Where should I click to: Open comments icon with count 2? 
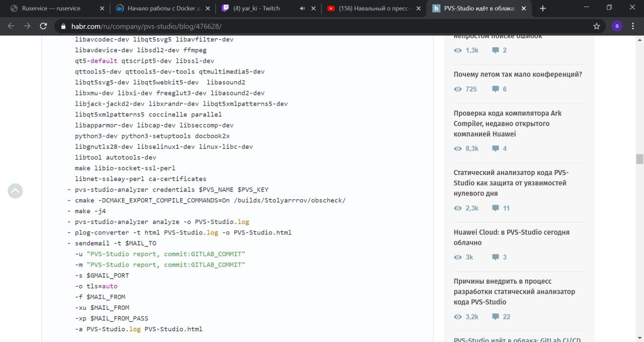(x=496, y=50)
